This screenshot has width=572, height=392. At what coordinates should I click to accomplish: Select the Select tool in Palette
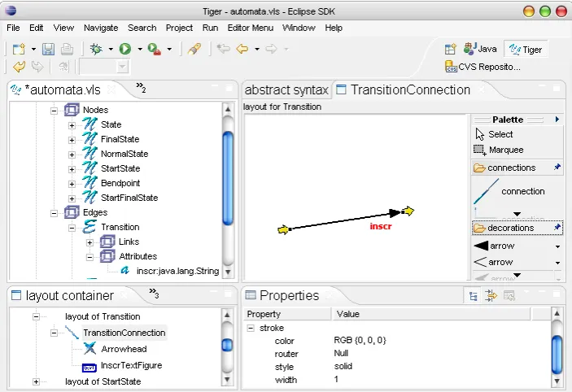517,134
